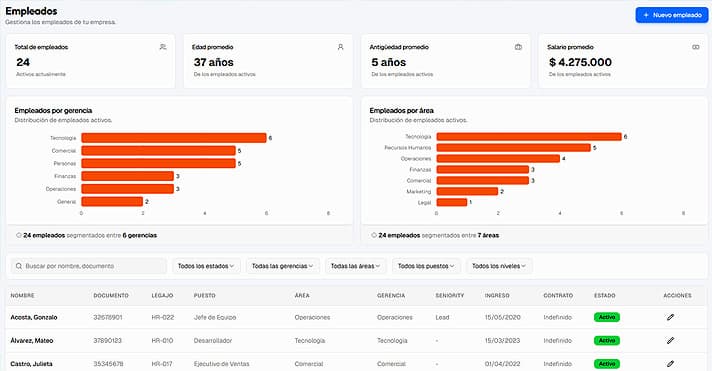Click Operaciones bar in área chart
Screen dimensions: 712x371
tap(498, 158)
